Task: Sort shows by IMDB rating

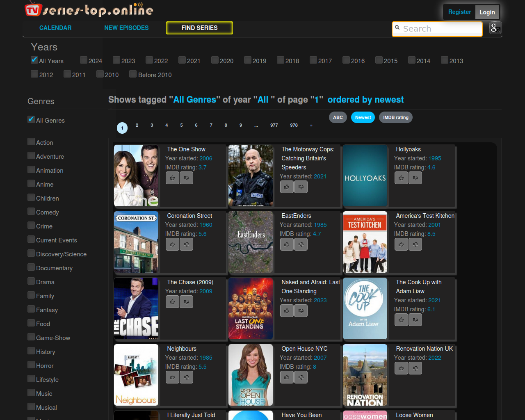Action: coord(396,117)
